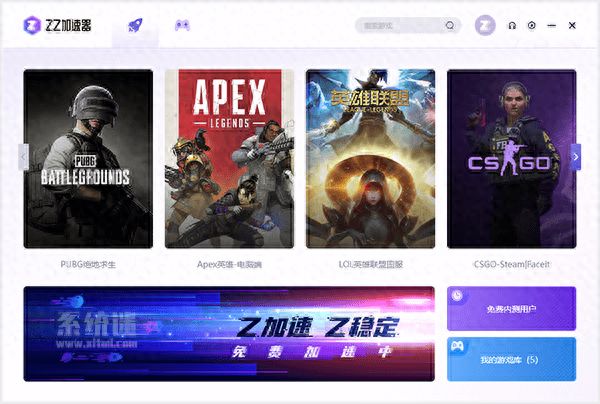Click the magnifier search icon
Screen dimensions: 600x404
click(x=450, y=26)
